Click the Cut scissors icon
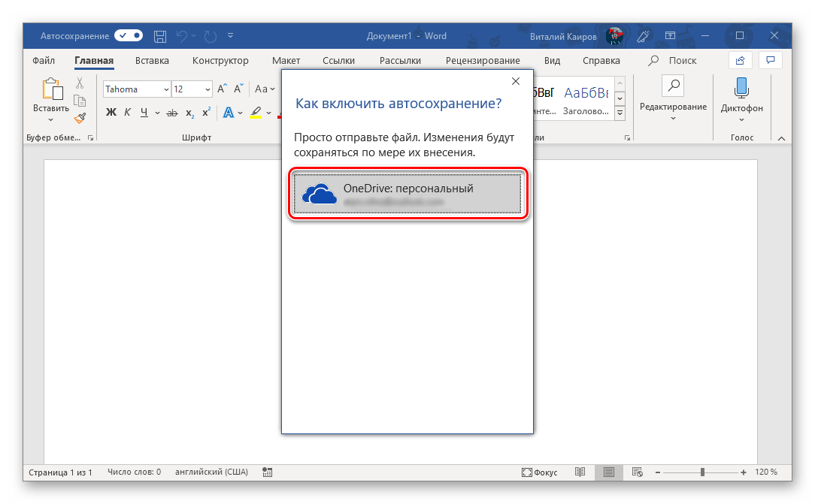The height and width of the screenshot is (504, 815). pyautogui.click(x=80, y=83)
